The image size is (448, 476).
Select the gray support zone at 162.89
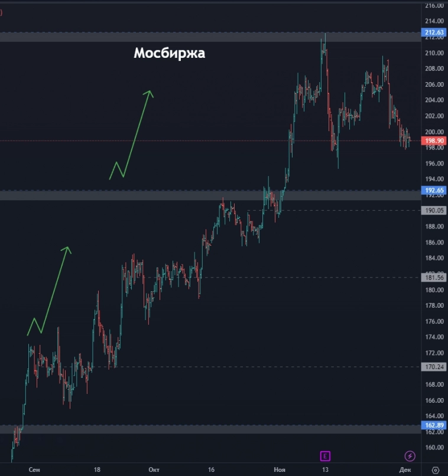(210, 429)
